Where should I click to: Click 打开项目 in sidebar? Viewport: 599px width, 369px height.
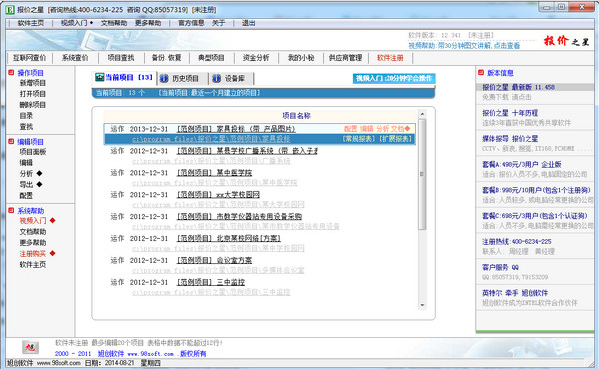click(x=33, y=94)
